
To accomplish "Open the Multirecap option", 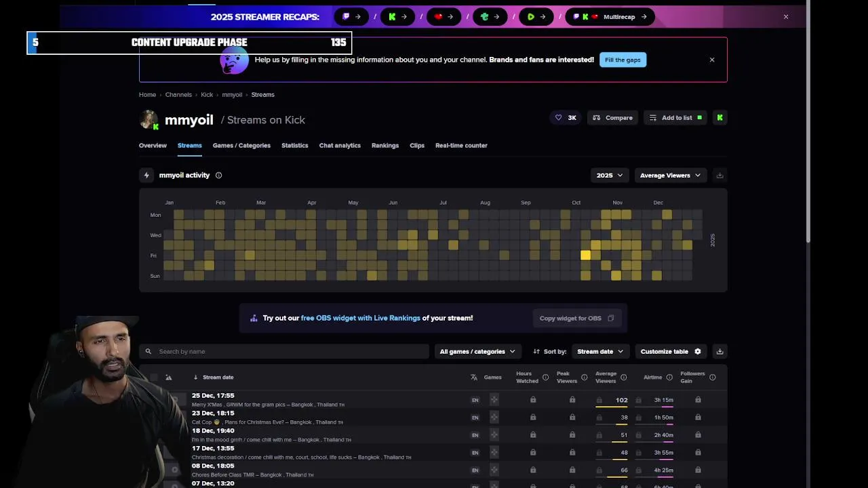I will (610, 17).
